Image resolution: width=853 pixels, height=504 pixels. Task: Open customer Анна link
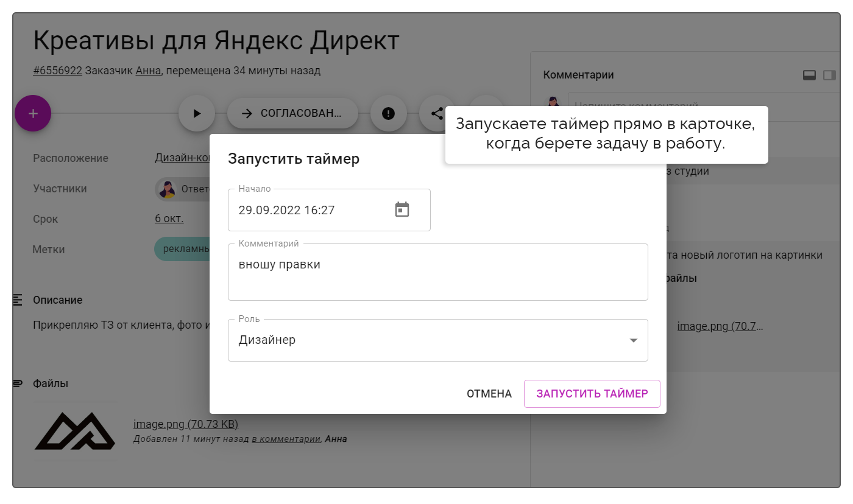[x=148, y=71]
